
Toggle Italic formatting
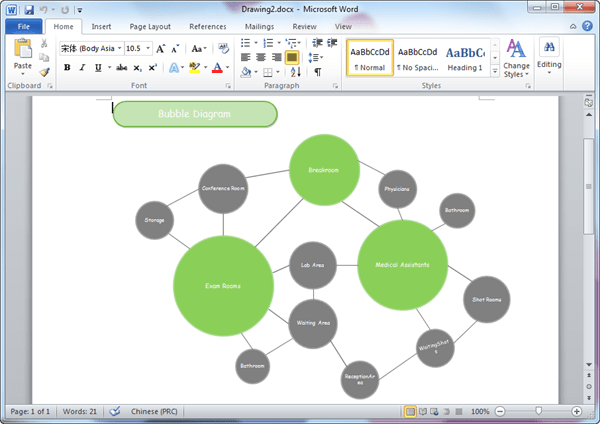coord(82,68)
